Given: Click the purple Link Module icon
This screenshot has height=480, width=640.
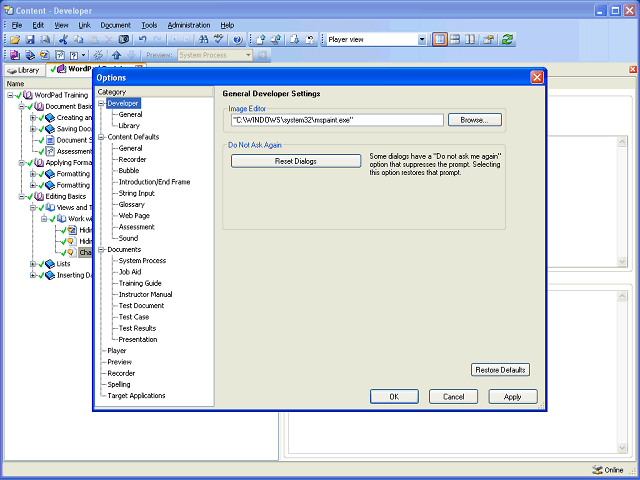Looking at the screenshot, I should 15,55.
